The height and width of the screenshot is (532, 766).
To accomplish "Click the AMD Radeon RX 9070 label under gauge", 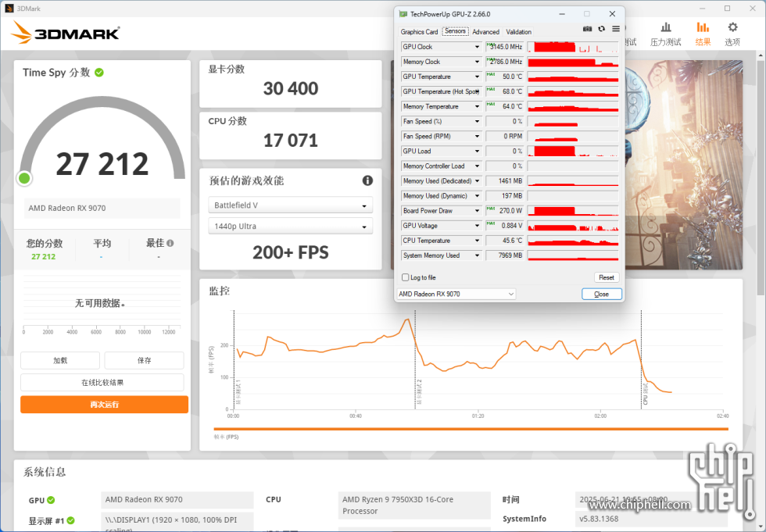I will [x=67, y=208].
